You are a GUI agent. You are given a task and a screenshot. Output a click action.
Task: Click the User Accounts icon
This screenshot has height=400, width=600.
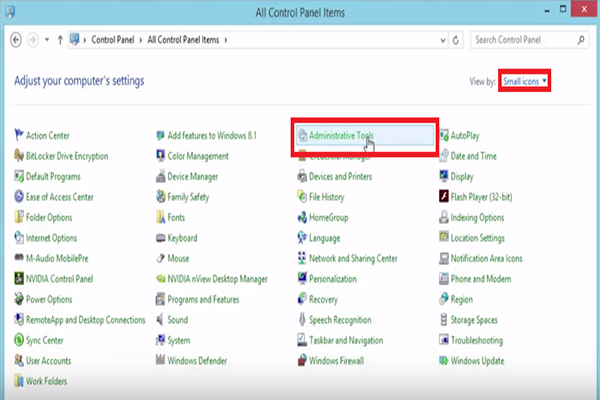(19, 361)
